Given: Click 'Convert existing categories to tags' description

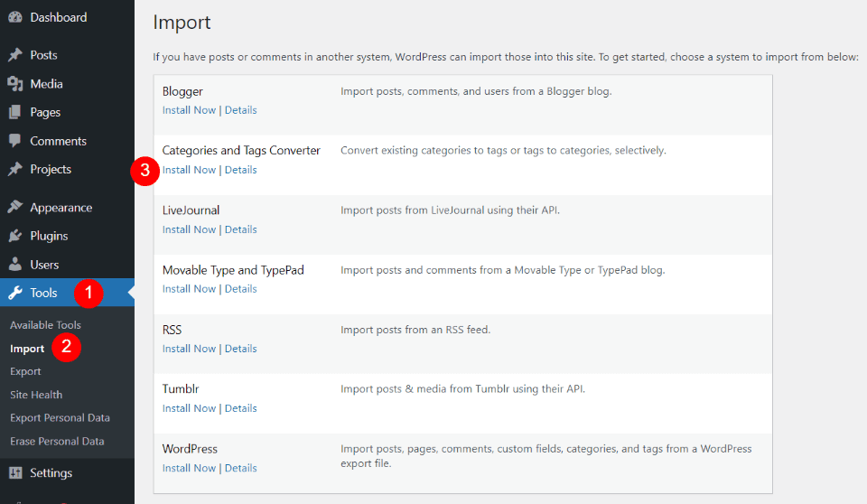Looking at the screenshot, I should (503, 151).
